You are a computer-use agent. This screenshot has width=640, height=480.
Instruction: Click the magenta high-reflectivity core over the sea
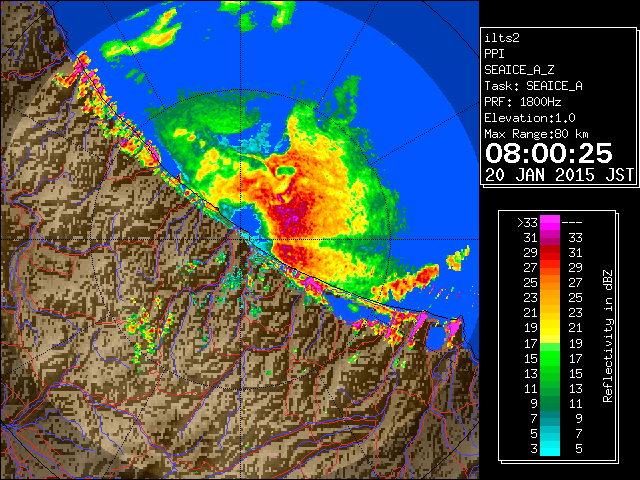pos(291,216)
